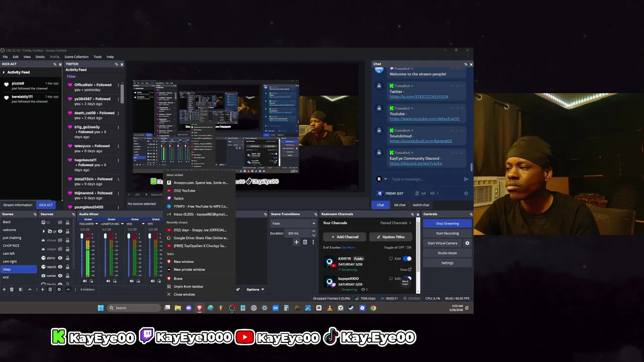Add a new scene with plus icon
Screen dimensions: 644x362
pos(4,289)
